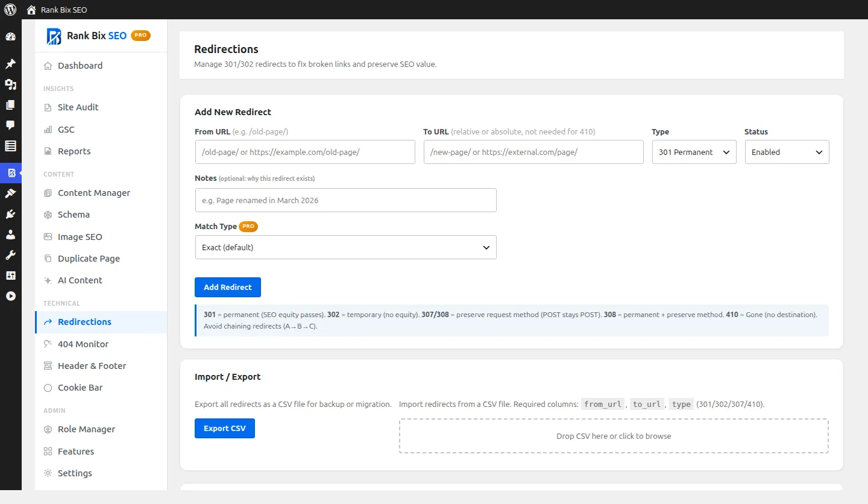Click the AI Content sparkle icon
Screen dimensions: 868x504
tap(48, 280)
